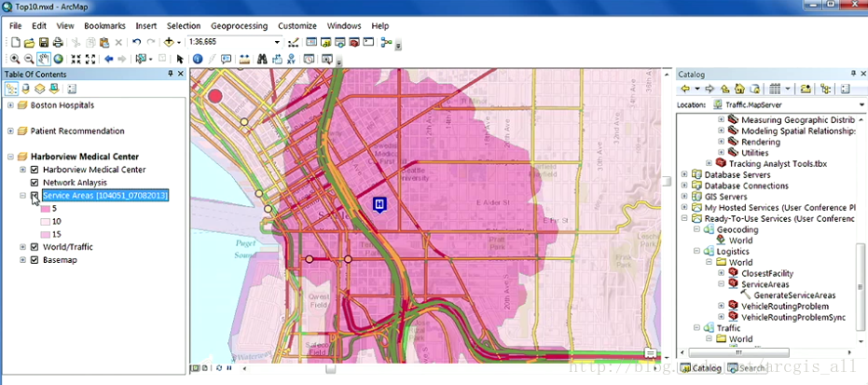Image resolution: width=868 pixels, height=385 pixels.
Task: Open the Geoprocessing menu
Action: (x=239, y=26)
